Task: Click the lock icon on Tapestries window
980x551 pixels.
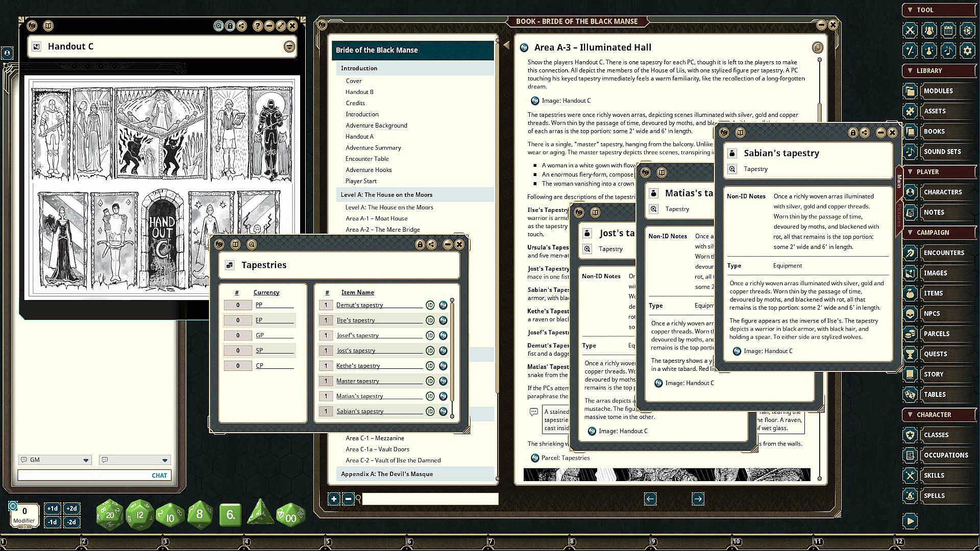Action: (420, 244)
